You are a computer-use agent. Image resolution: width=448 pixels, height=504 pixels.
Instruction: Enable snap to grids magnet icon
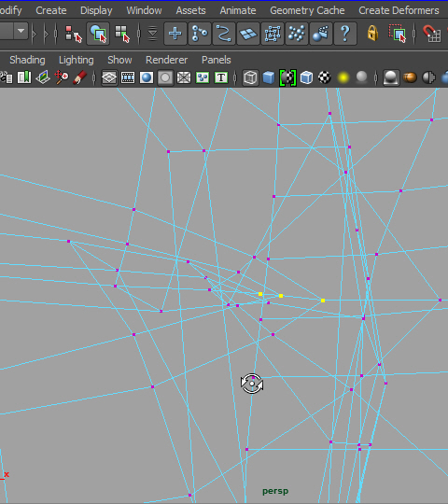431,34
